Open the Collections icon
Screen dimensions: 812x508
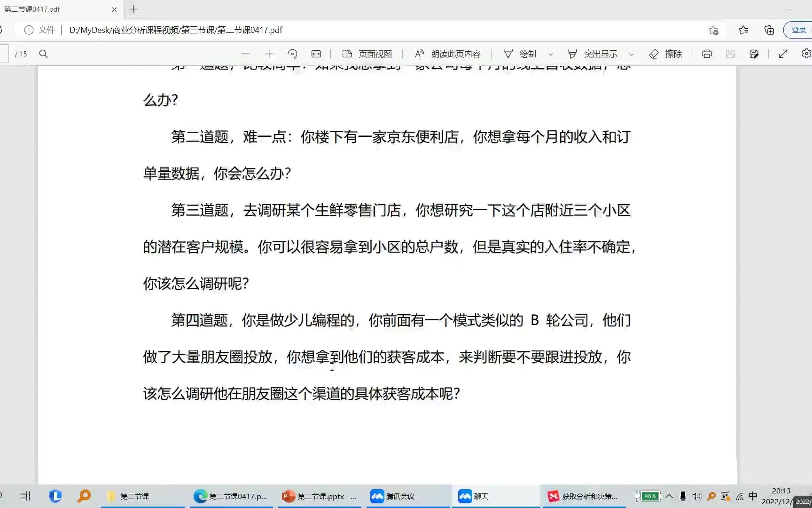pos(769,30)
